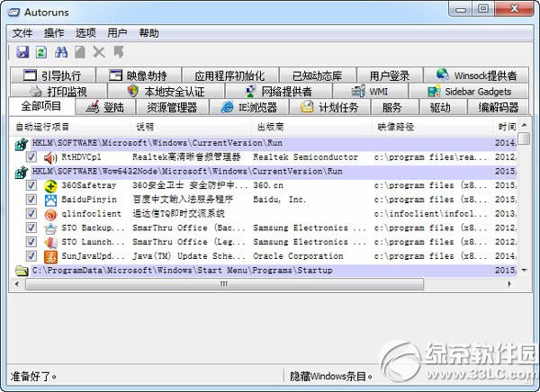The height and width of the screenshot is (392, 540).
Task: Click the binoculars Find toolbar icon
Action: pyautogui.click(x=61, y=52)
